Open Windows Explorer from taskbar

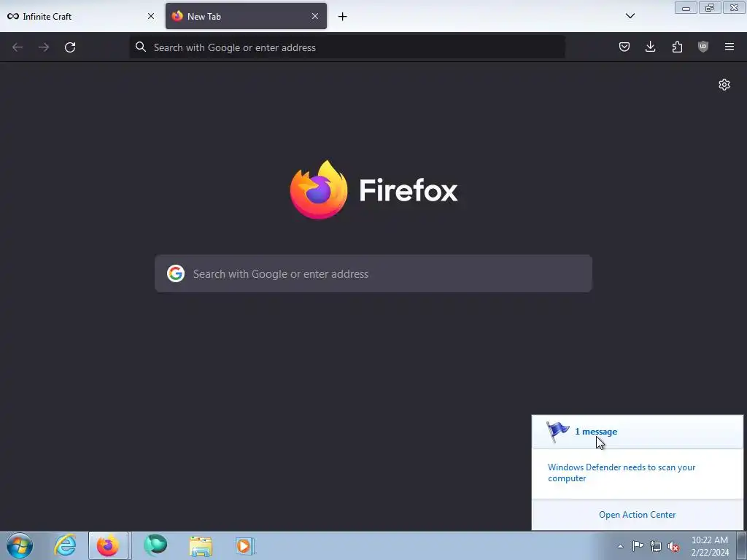(x=201, y=546)
